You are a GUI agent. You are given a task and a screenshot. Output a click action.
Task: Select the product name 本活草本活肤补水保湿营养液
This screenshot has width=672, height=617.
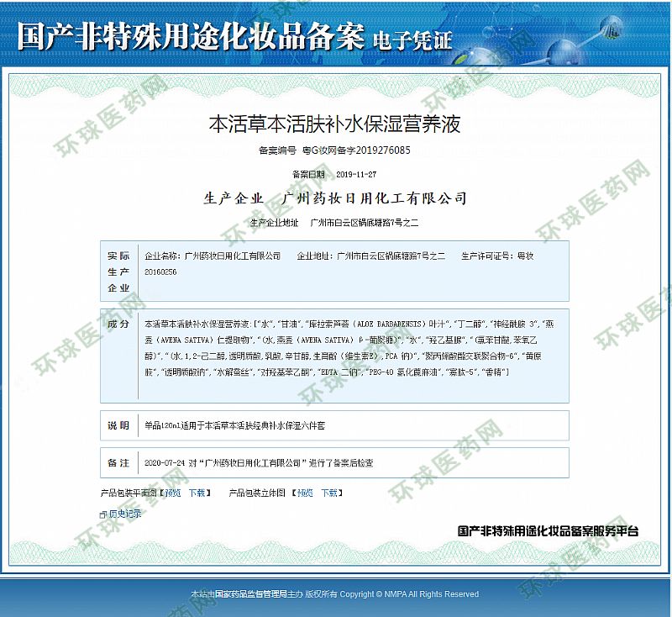(334, 124)
